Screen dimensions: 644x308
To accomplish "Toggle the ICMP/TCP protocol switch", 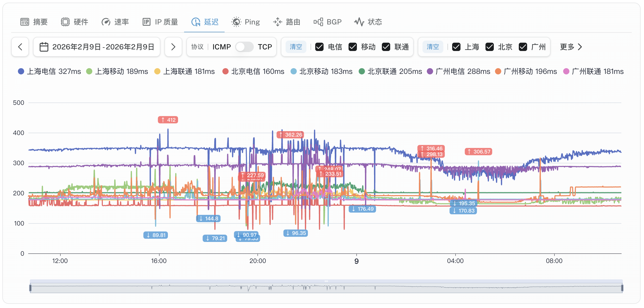I will coord(244,47).
